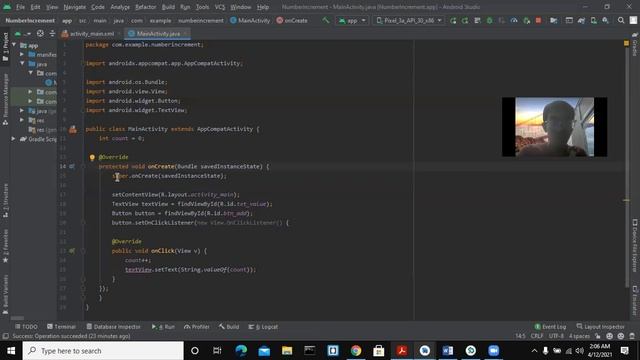Toggle the Resource Manager side tab
Viewport: 640px width, 360px height.
tap(5, 99)
